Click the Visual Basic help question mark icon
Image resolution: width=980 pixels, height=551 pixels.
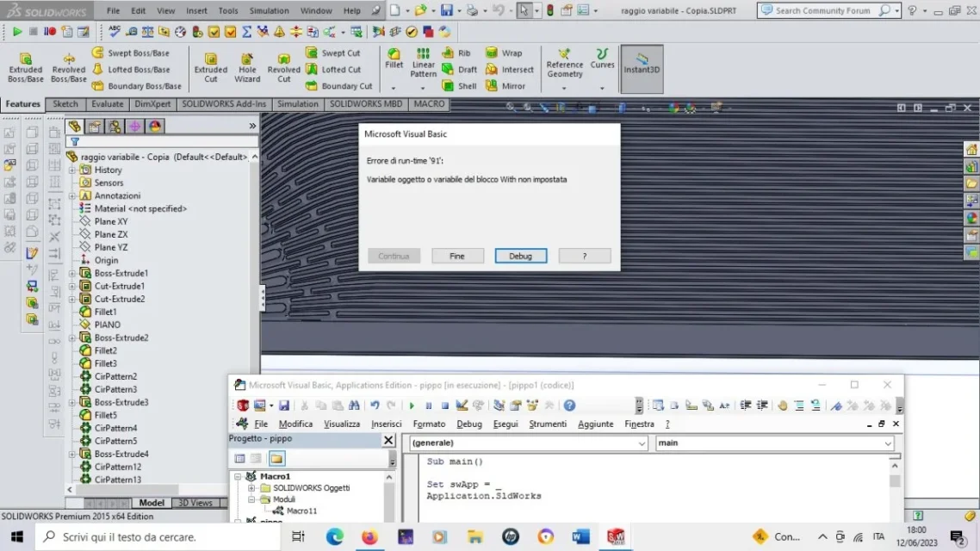(569, 406)
